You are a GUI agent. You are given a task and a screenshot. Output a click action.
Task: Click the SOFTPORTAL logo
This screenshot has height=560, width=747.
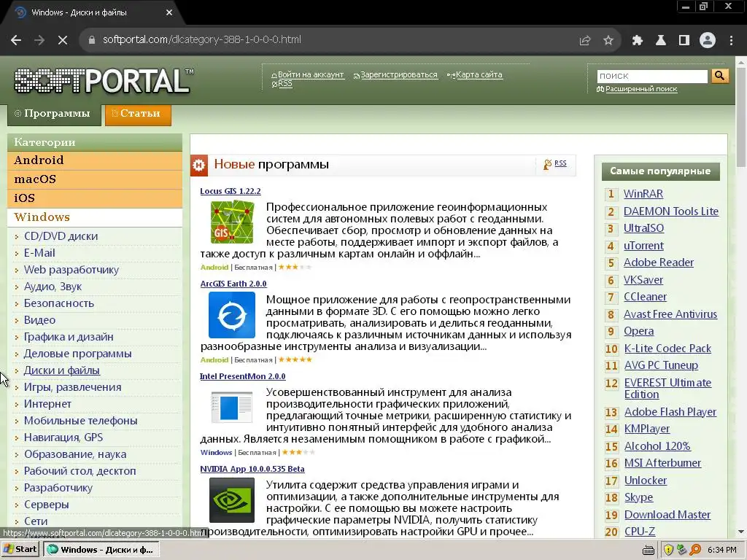tap(104, 80)
